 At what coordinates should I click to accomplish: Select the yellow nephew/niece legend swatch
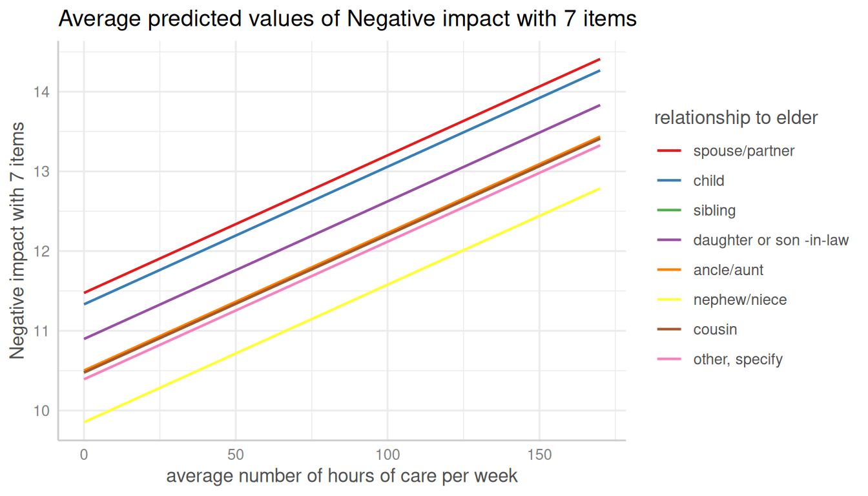[669, 300]
